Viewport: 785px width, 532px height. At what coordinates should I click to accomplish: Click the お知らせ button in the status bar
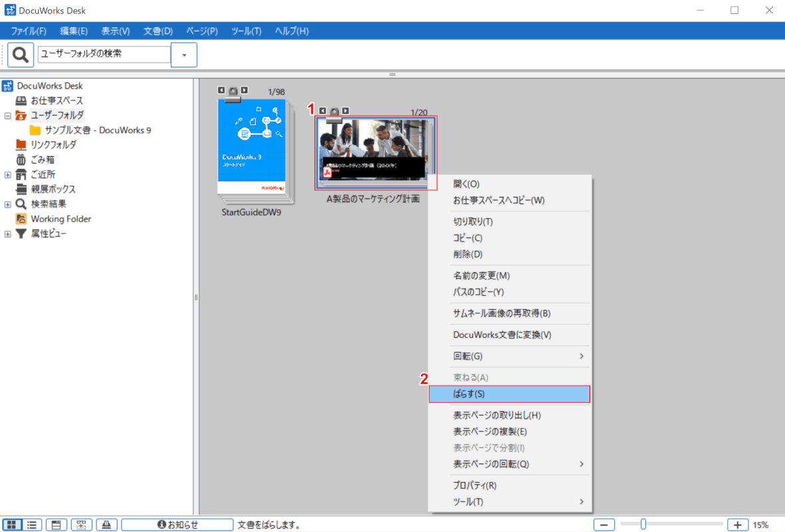pyautogui.click(x=177, y=525)
